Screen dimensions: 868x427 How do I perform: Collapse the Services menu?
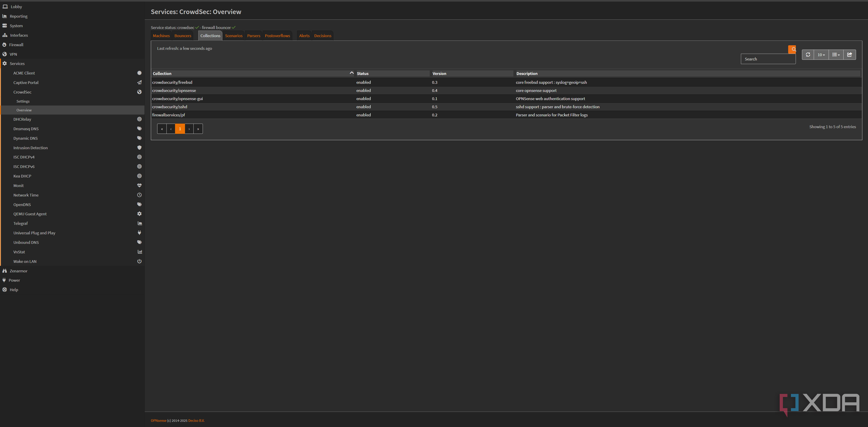pyautogui.click(x=72, y=63)
